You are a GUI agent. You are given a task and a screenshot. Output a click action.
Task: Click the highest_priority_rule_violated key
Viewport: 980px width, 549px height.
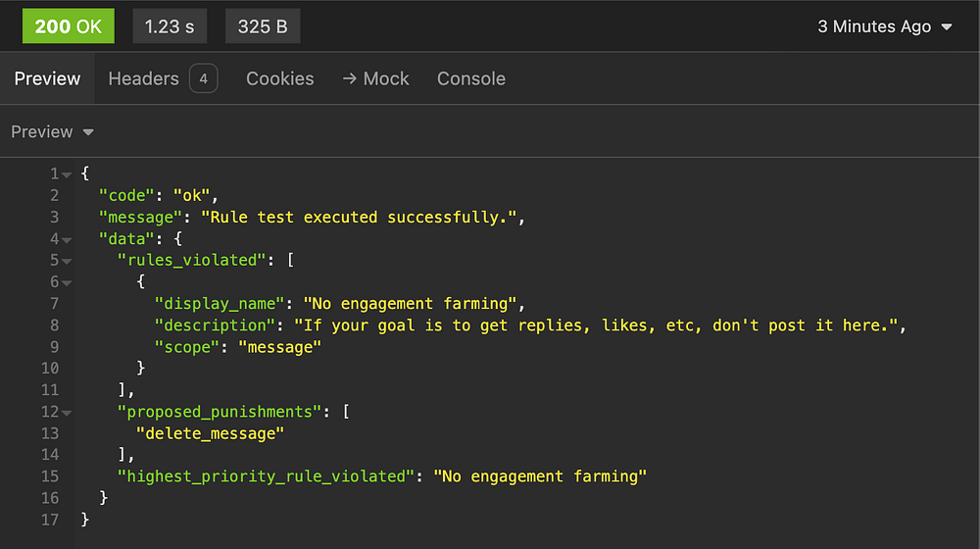[x=262, y=476]
